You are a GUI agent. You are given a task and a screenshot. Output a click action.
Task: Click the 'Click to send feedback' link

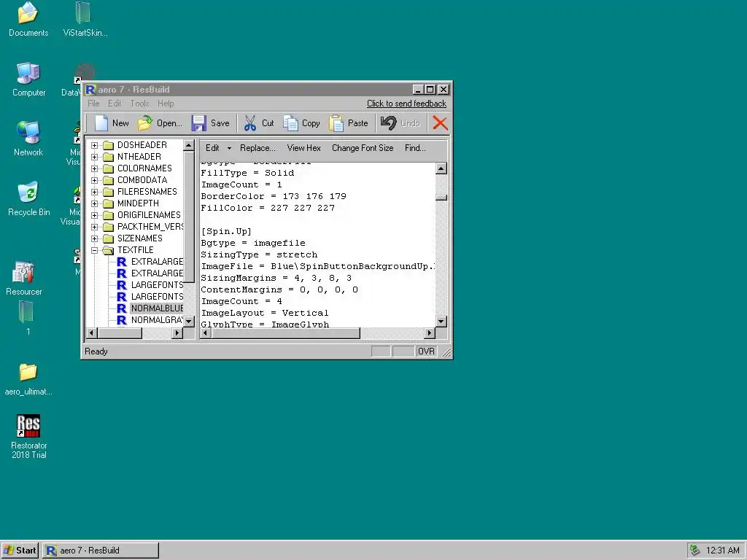pos(406,104)
